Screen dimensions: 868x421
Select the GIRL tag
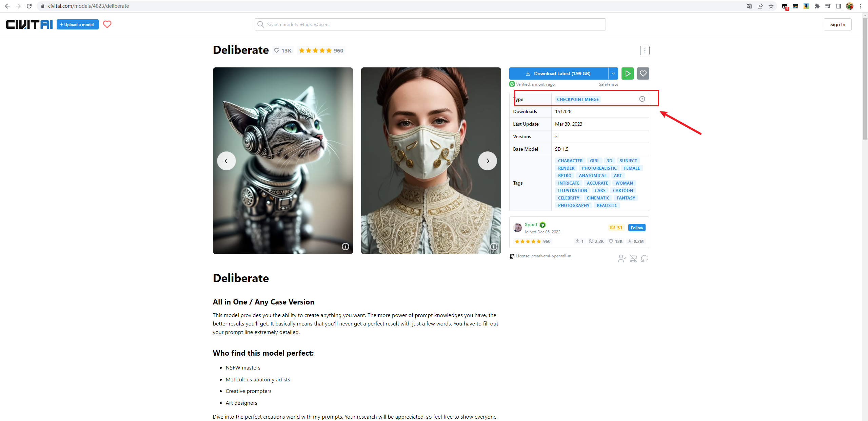(x=594, y=161)
